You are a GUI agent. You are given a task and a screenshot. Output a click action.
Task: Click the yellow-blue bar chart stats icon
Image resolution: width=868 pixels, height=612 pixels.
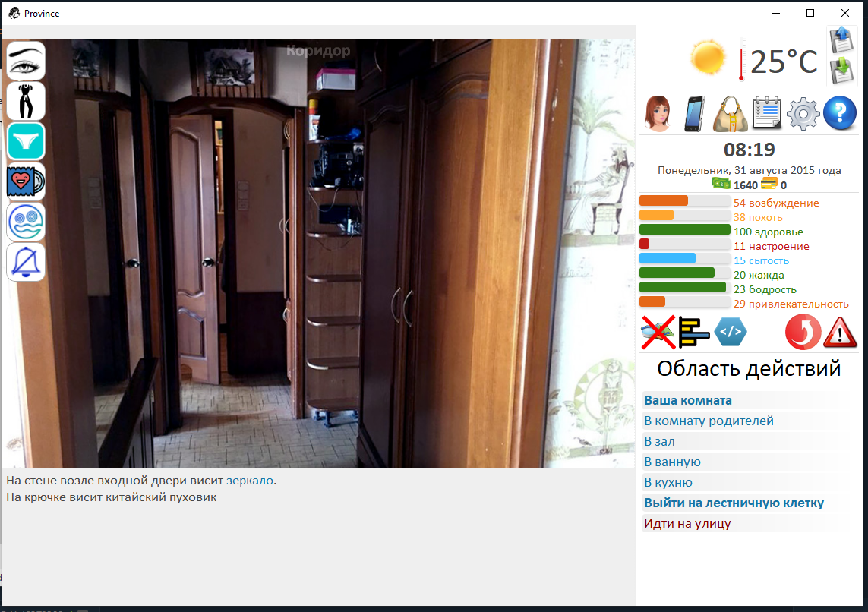693,332
